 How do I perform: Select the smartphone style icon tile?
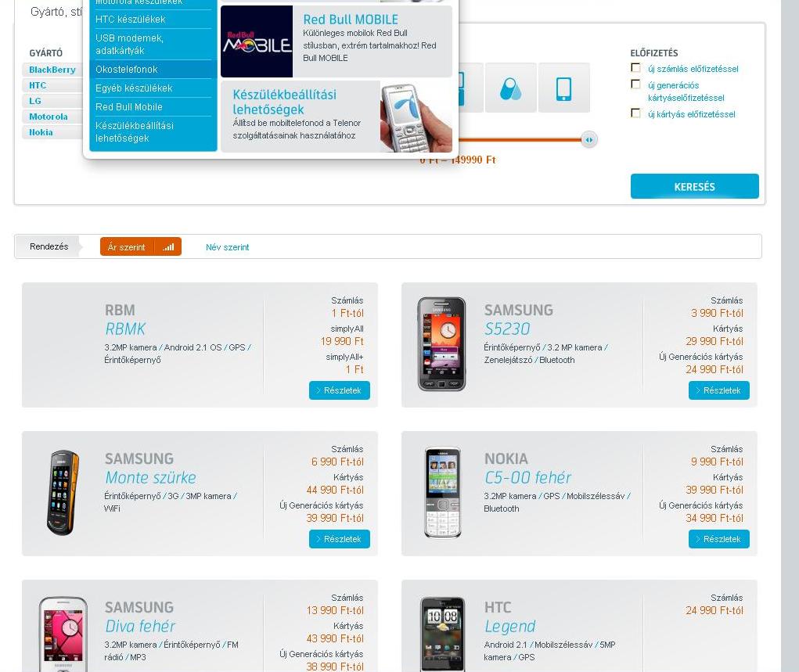pos(563,88)
